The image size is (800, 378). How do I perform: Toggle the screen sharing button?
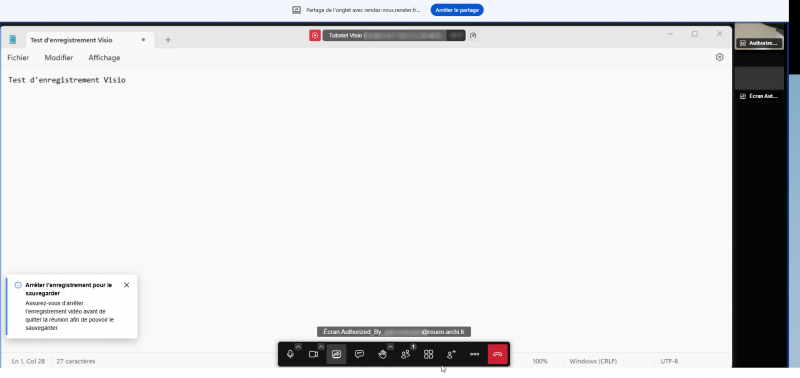coord(336,354)
